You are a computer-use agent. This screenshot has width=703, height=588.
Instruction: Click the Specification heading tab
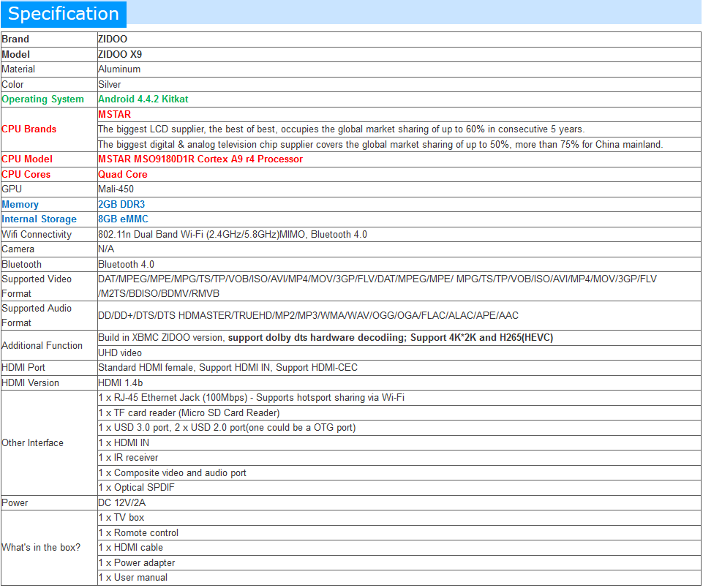(63, 14)
